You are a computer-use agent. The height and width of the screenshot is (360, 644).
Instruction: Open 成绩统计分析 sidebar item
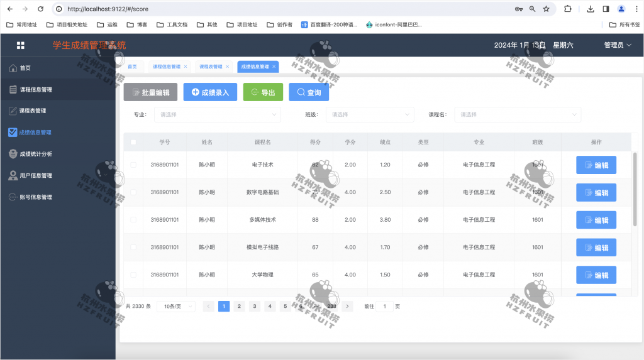coord(58,154)
